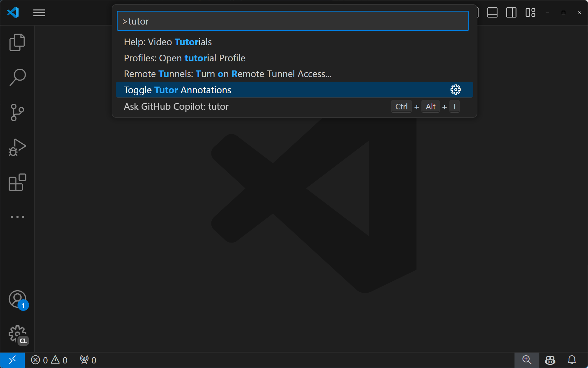The height and width of the screenshot is (368, 588).
Task: Toggle the secondary side bar
Action: 511,13
